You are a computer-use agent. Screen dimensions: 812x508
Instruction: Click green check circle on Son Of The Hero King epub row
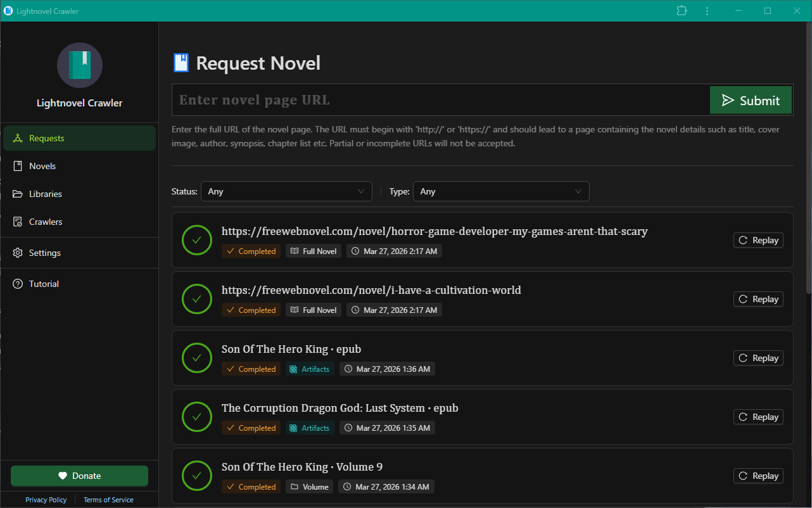(x=197, y=358)
